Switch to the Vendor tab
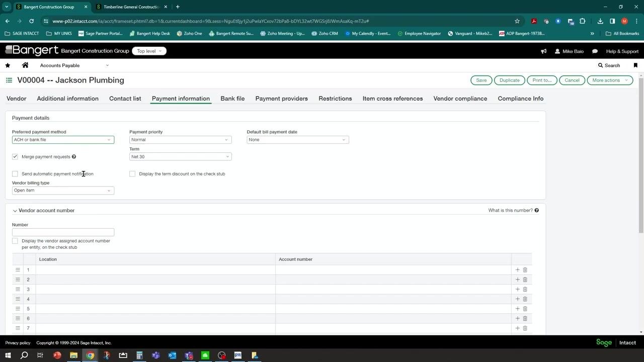Image resolution: width=644 pixels, height=362 pixels. pos(16,99)
